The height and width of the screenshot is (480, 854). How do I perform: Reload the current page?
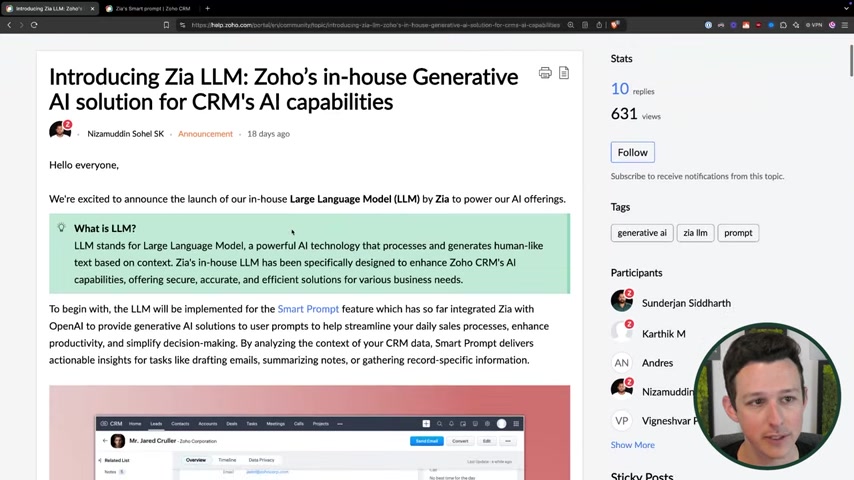pos(34,25)
